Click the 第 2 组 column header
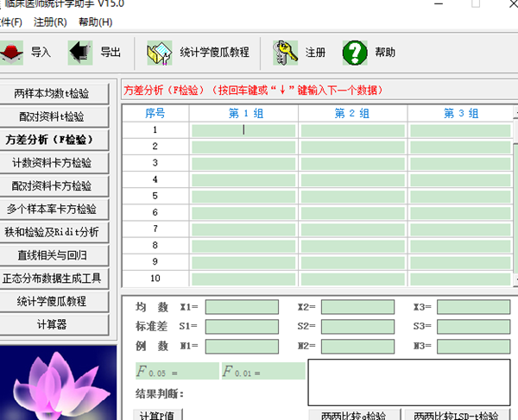 pos(353,114)
